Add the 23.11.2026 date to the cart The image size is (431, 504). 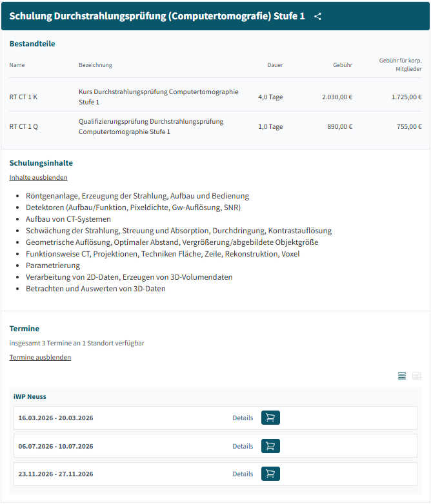[270, 474]
